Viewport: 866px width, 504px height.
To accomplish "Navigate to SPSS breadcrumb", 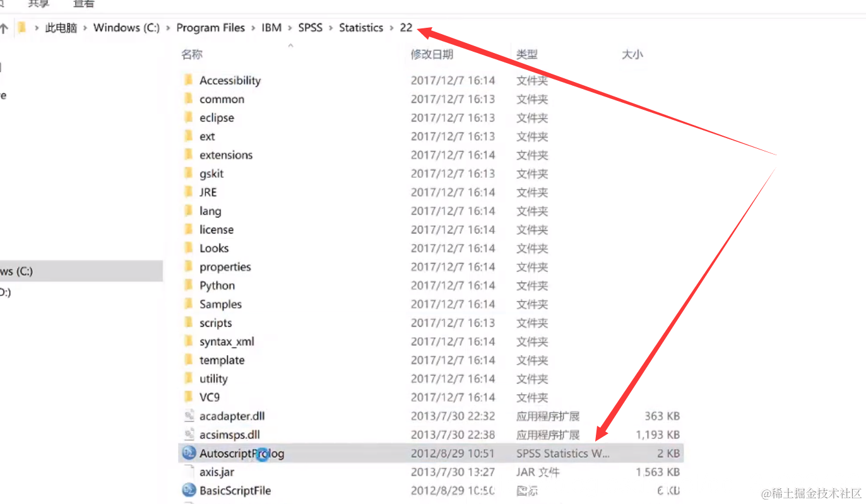I will point(310,28).
